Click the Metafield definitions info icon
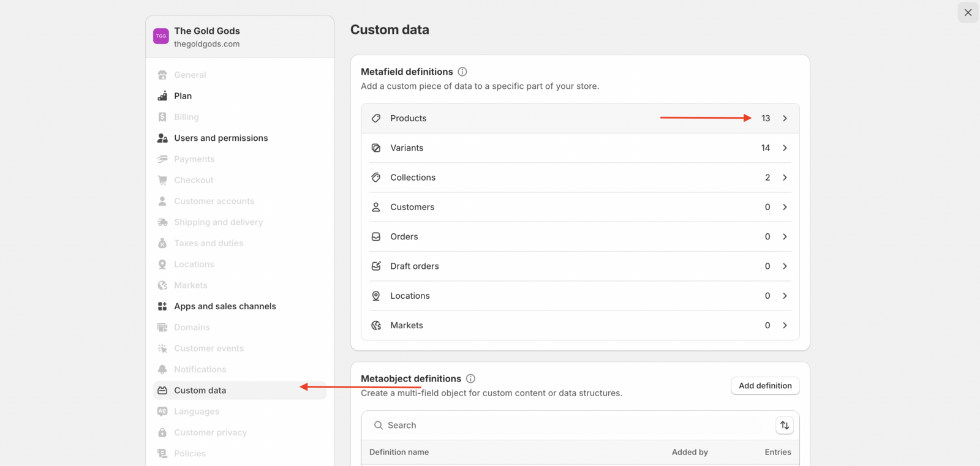Image resolution: width=980 pixels, height=466 pixels. click(x=462, y=72)
